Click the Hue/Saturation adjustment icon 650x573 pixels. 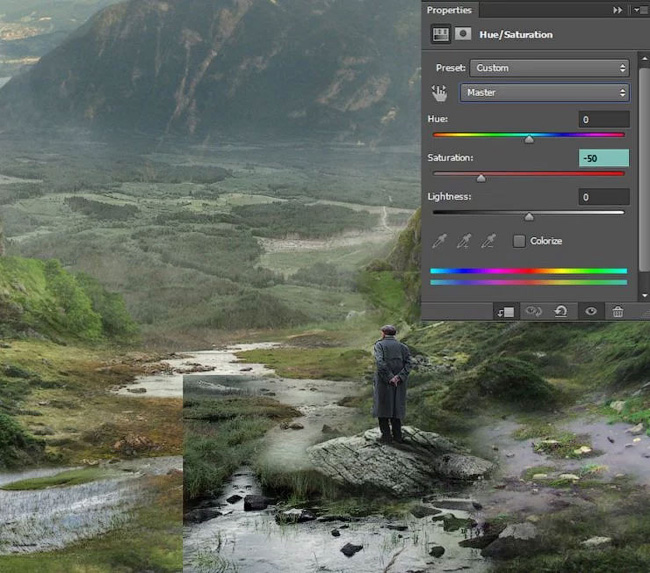(x=439, y=34)
